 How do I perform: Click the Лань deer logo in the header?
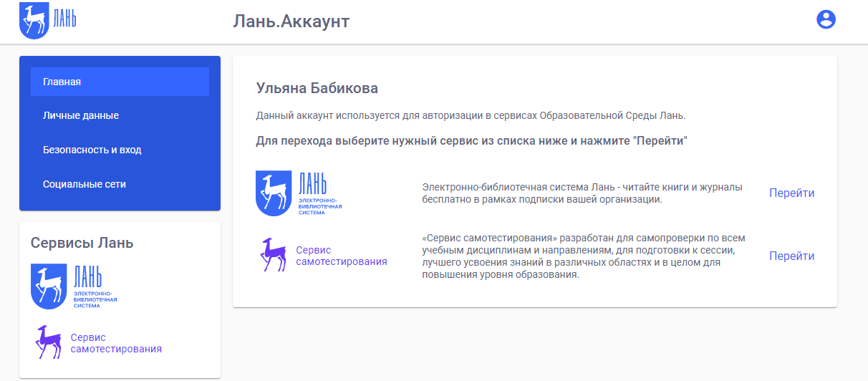pyautogui.click(x=47, y=19)
